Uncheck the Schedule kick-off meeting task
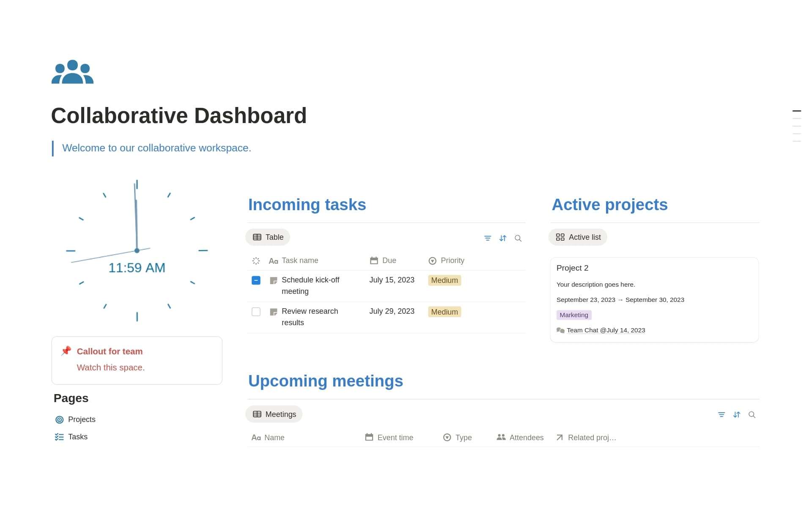Screen dimensions: 812x507 click(256, 280)
